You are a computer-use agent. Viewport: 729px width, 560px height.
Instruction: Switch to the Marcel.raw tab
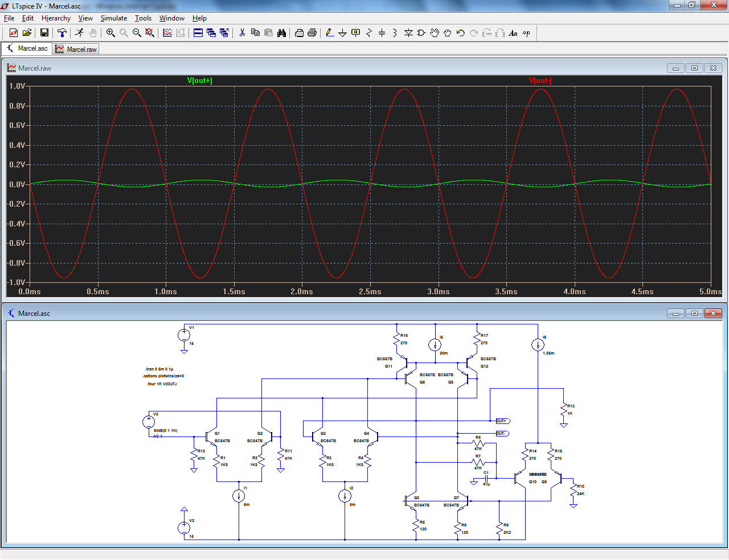[x=76, y=50]
